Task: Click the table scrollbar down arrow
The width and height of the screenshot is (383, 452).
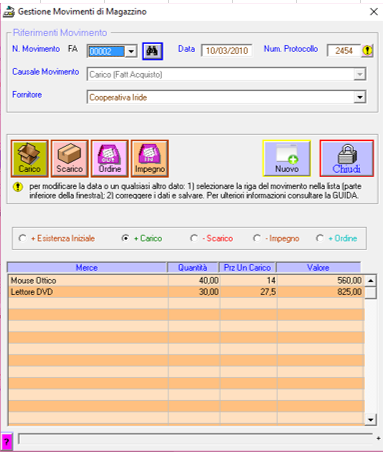Action: pos(370,419)
